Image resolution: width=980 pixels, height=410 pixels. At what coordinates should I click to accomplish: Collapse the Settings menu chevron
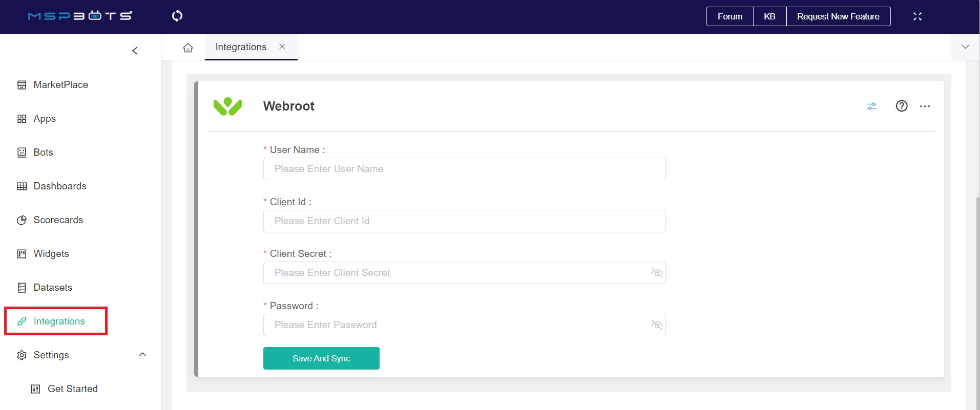click(x=142, y=354)
